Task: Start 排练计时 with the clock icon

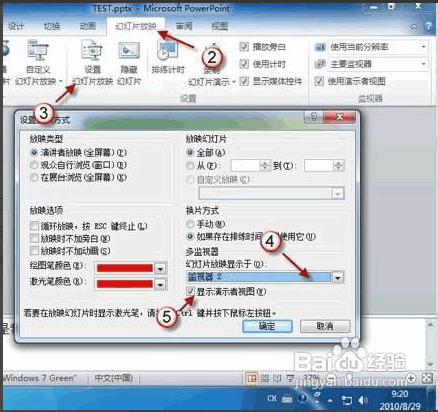Action: click(x=168, y=58)
